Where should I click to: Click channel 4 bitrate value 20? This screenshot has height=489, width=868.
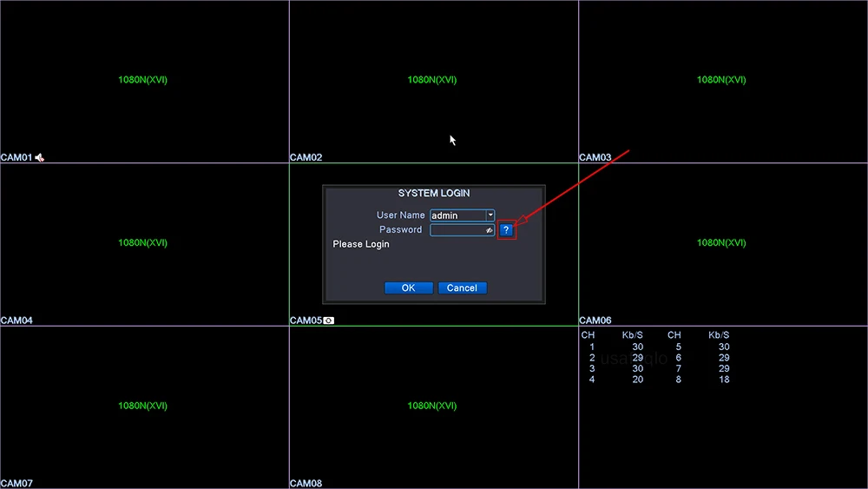(x=638, y=380)
